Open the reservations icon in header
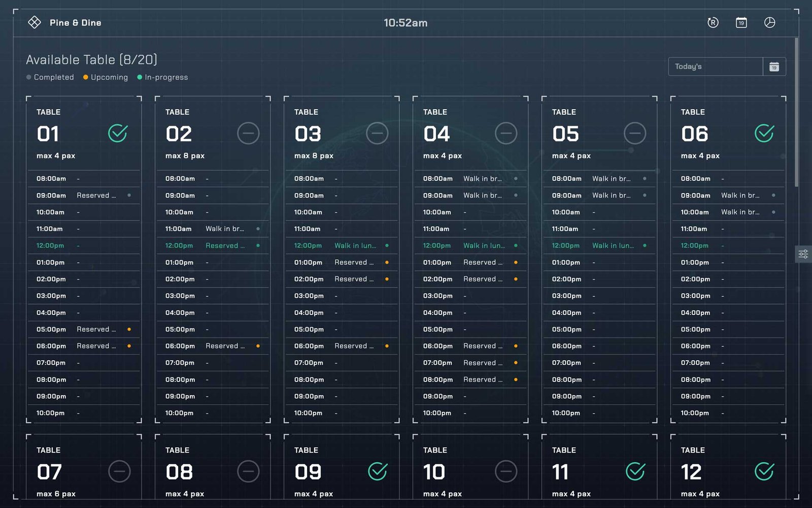 point(713,22)
